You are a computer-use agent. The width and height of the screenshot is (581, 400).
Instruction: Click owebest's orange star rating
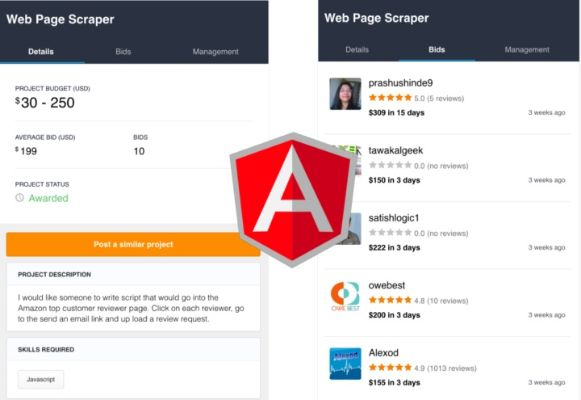tap(390, 300)
